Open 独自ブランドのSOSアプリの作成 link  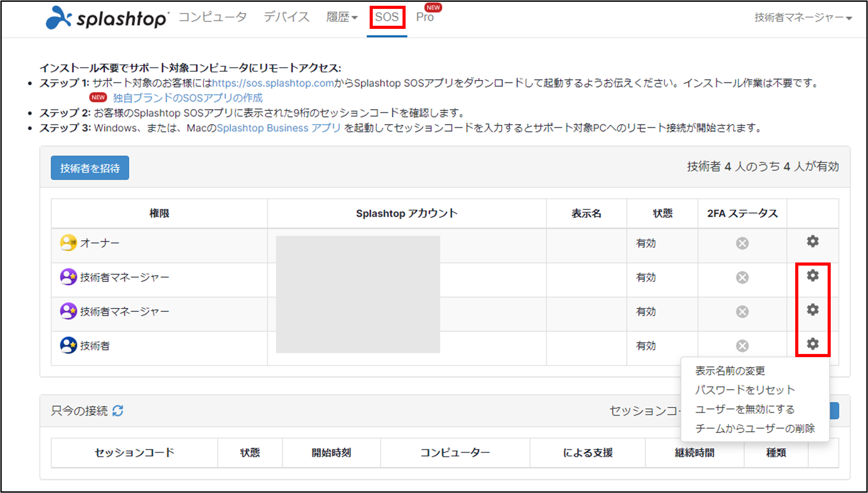(x=187, y=98)
